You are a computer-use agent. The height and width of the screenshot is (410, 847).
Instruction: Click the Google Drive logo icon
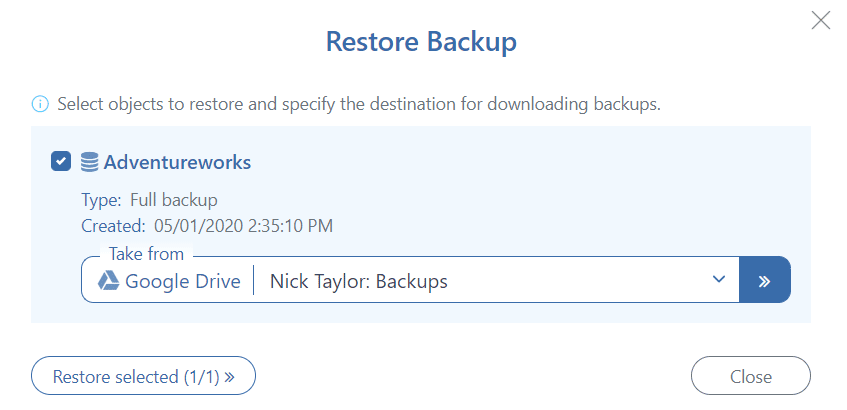(x=108, y=281)
